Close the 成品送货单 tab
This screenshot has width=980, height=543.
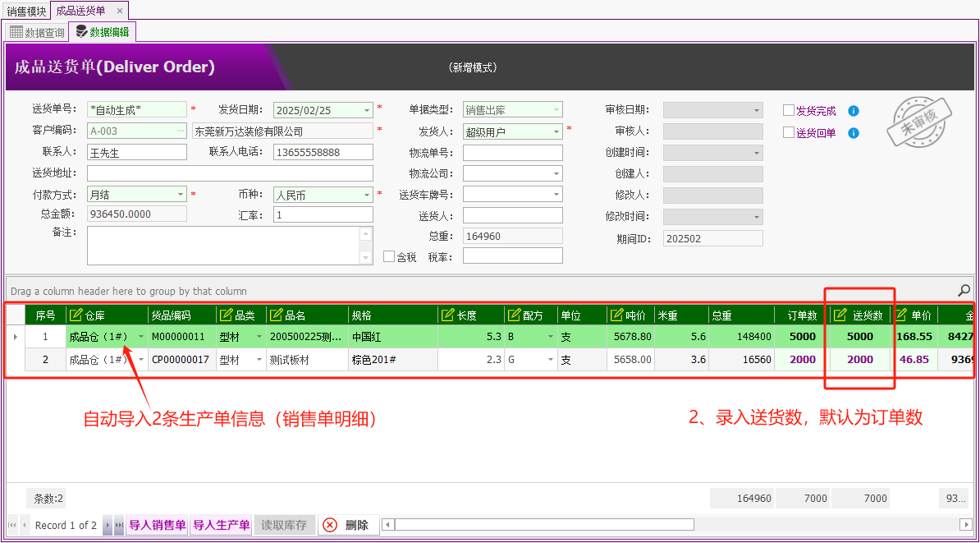point(120,11)
